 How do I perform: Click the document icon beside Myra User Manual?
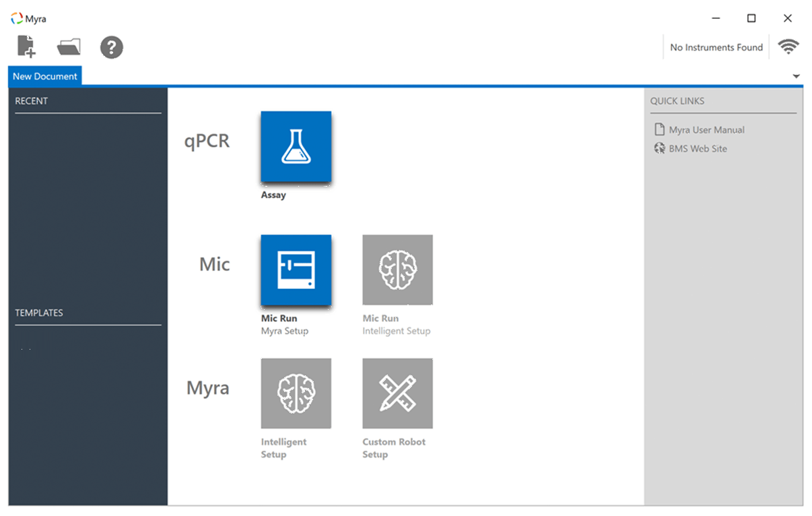(x=660, y=130)
